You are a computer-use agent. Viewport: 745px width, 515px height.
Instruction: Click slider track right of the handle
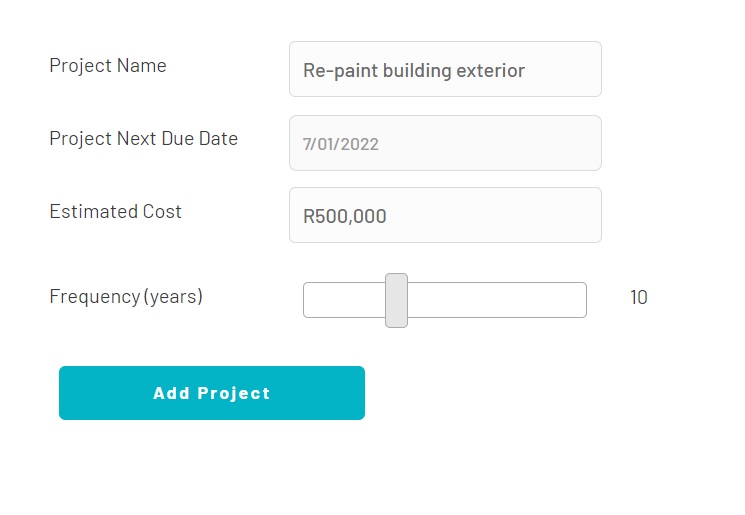(495, 300)
